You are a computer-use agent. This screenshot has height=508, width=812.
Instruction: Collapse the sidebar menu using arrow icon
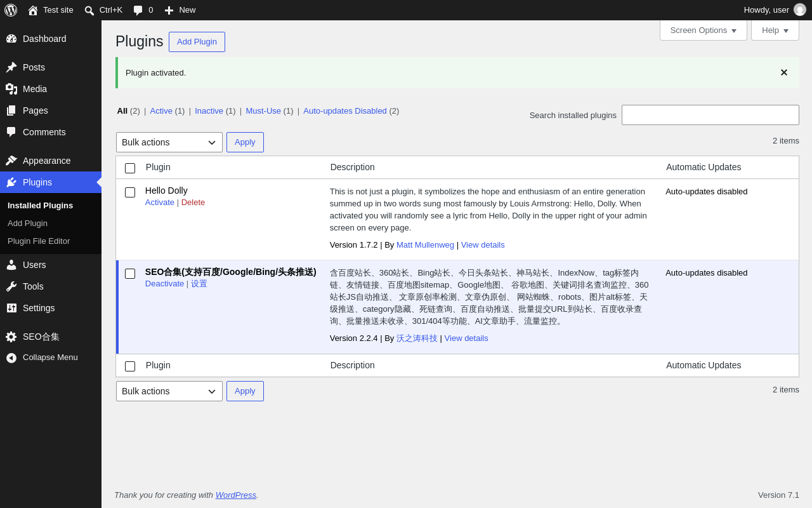tap(11, 358)
